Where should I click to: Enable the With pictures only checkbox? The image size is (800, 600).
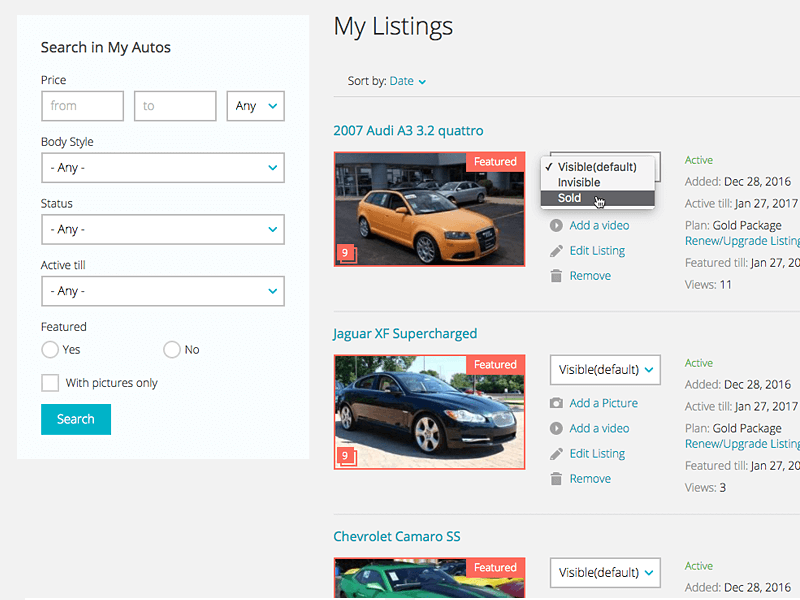[x=50, y=383]
